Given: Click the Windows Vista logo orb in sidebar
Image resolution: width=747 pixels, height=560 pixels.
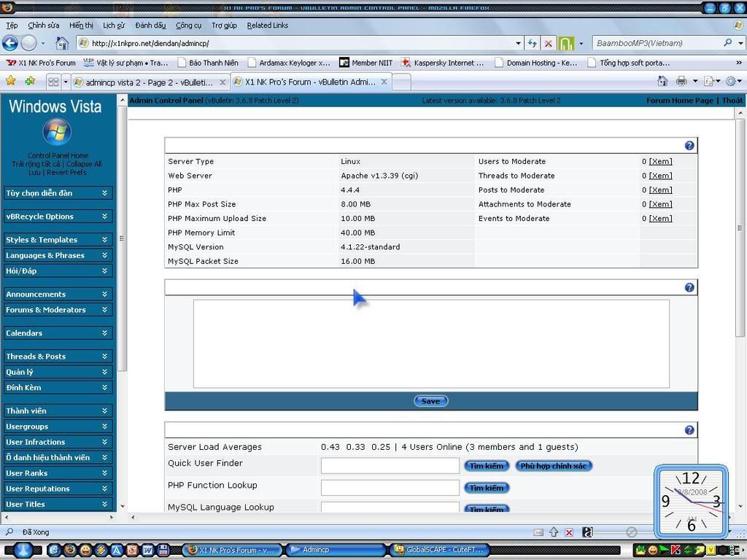Looking at the screenshot, I should (57, 132).
